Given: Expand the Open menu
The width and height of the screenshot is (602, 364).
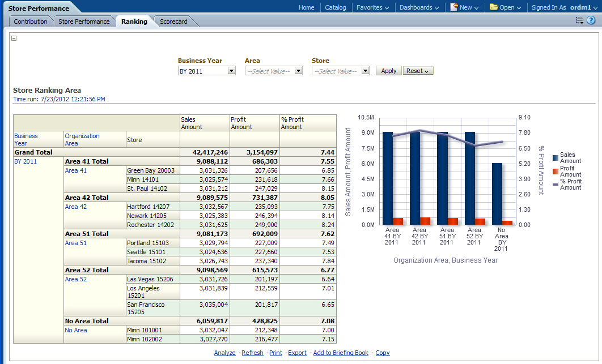Looking at the screenshot, I should [510, 7].
